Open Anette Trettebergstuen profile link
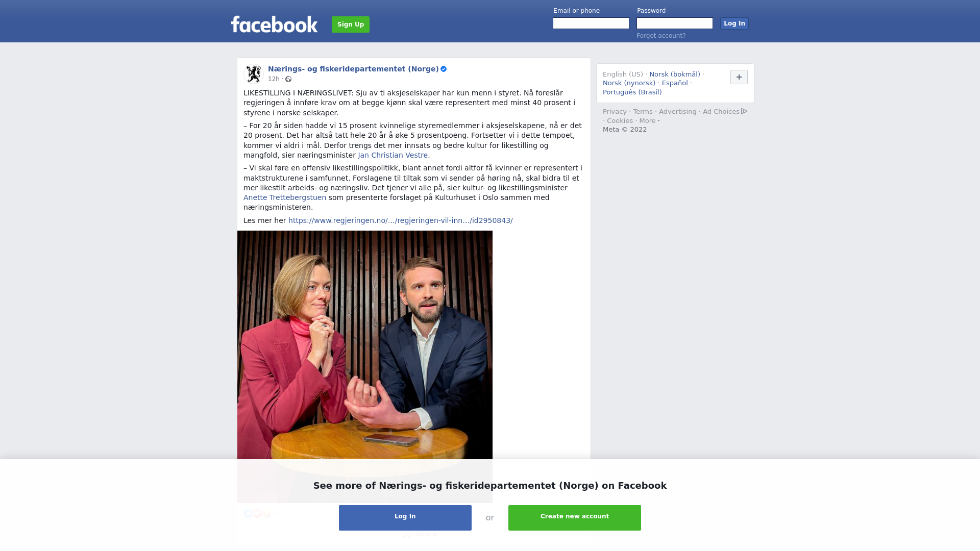The height and width of the screenshot is (551, 980). click(x=285, y=197)
